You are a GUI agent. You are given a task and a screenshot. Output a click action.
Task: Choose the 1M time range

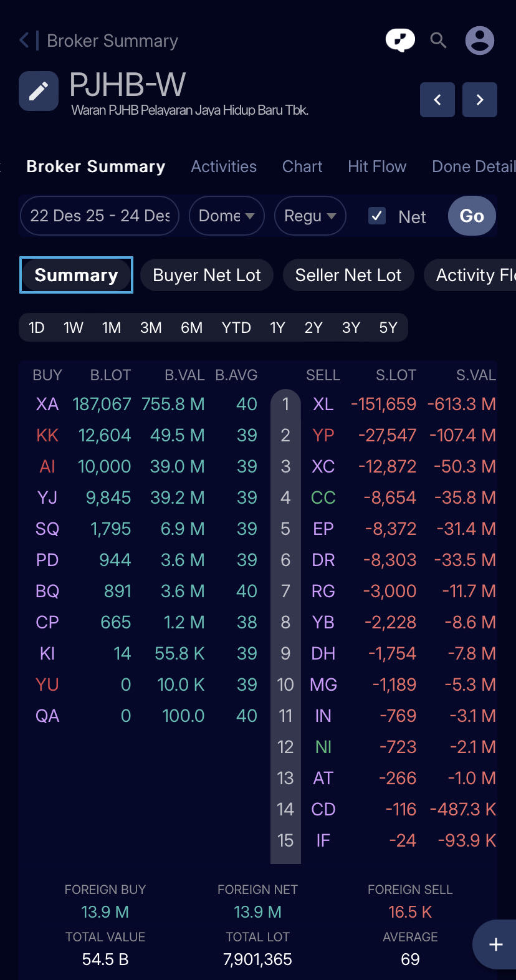tap(112, 327)
